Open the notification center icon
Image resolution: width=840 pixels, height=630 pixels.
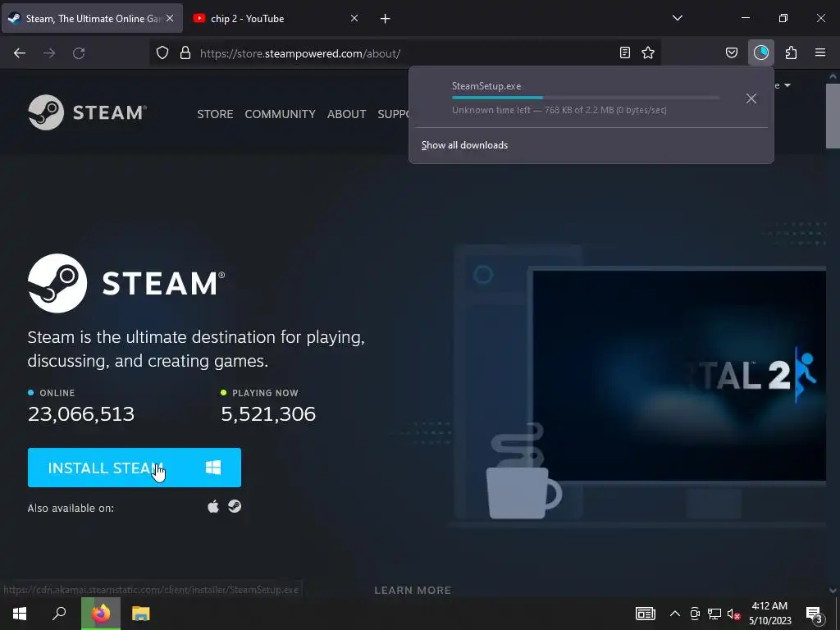(x=815, y=614)
